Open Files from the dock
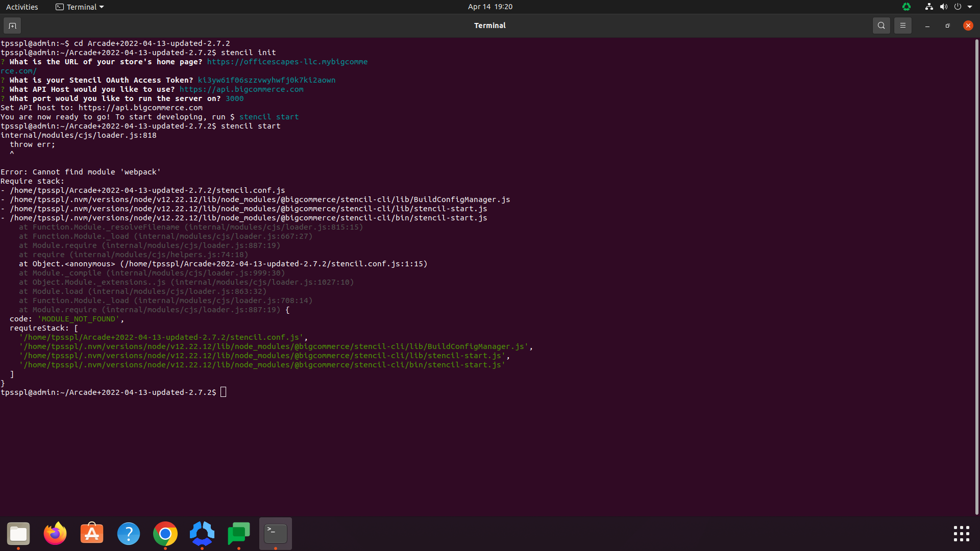Screen dimensions: 980x551 [x=18, y=534]
